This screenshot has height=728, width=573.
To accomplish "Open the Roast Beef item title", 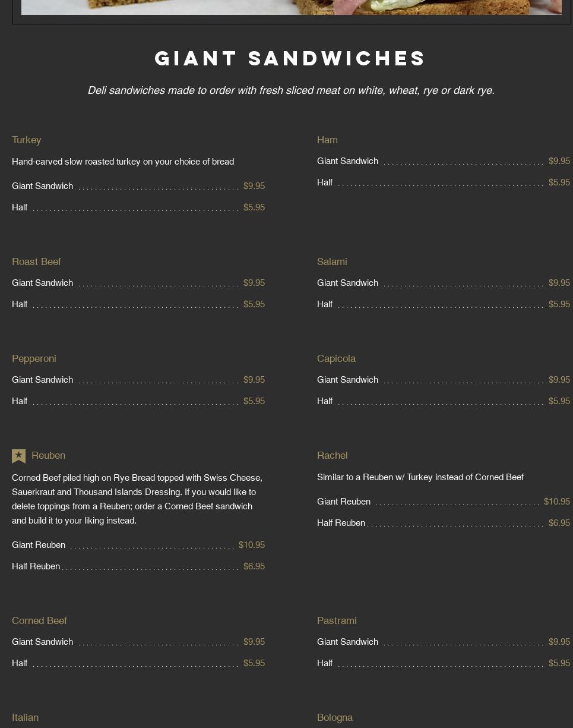I will [36, 262].
